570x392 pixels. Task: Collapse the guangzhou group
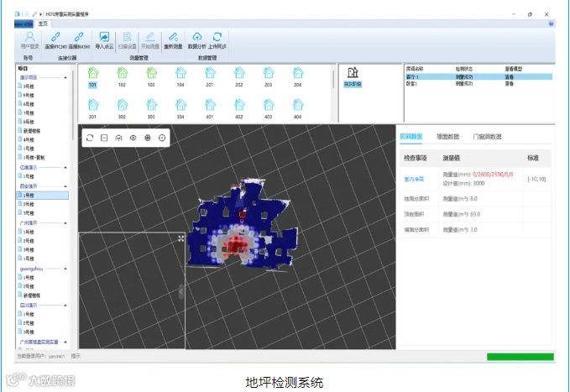65,269
